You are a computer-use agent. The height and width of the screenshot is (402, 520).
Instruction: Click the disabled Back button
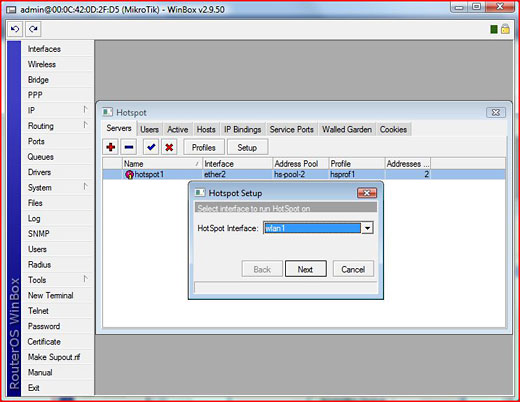(x=262, y=269)
